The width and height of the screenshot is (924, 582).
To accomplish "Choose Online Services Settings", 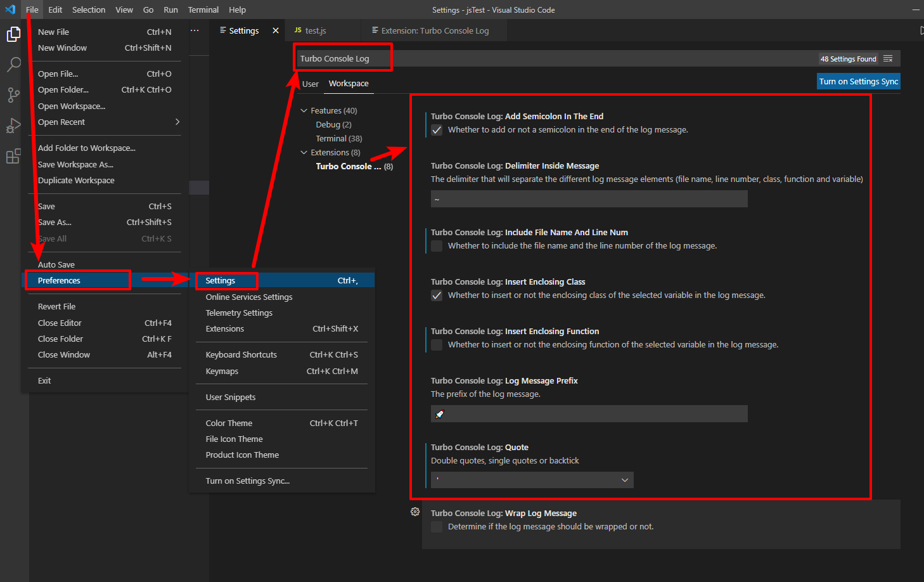I will pos(282,297).
